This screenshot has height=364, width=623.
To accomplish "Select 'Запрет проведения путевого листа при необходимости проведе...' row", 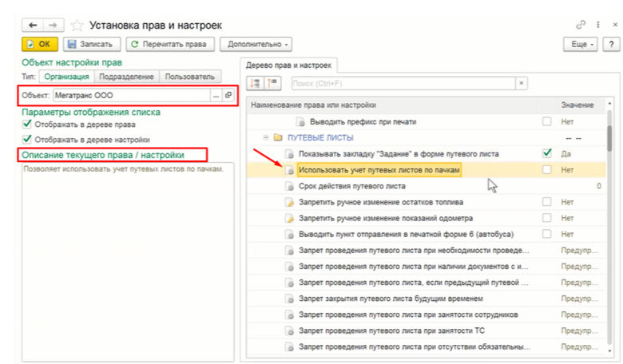I will (427, 251).
